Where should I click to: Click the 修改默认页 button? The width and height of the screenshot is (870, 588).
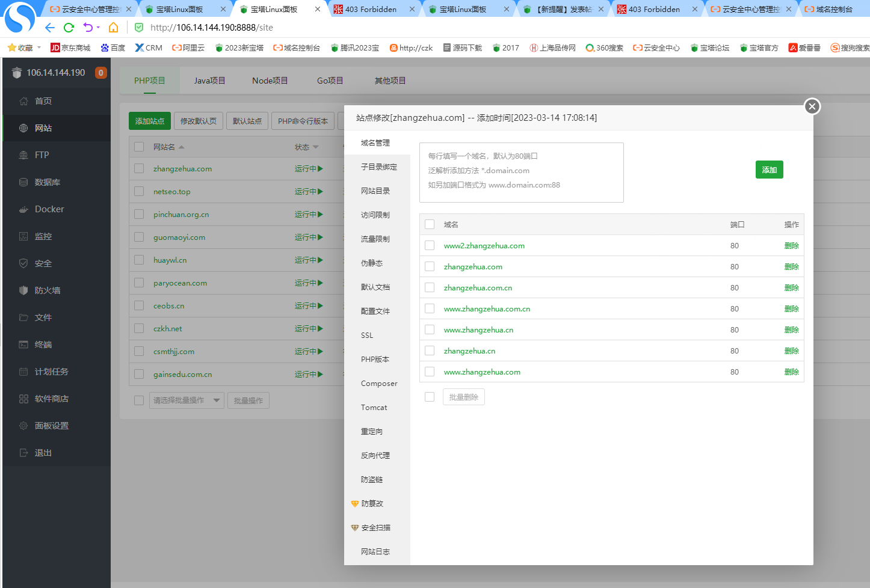coord(199,121)
